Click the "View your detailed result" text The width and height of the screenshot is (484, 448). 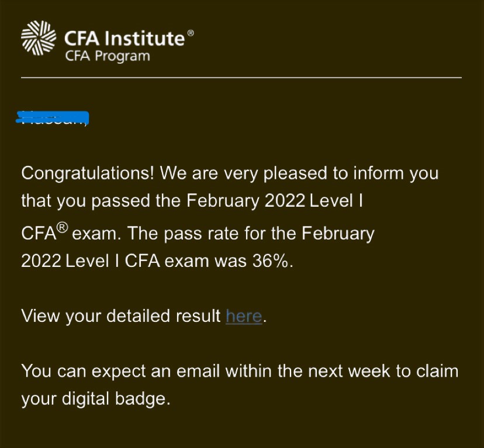point(121,316)
